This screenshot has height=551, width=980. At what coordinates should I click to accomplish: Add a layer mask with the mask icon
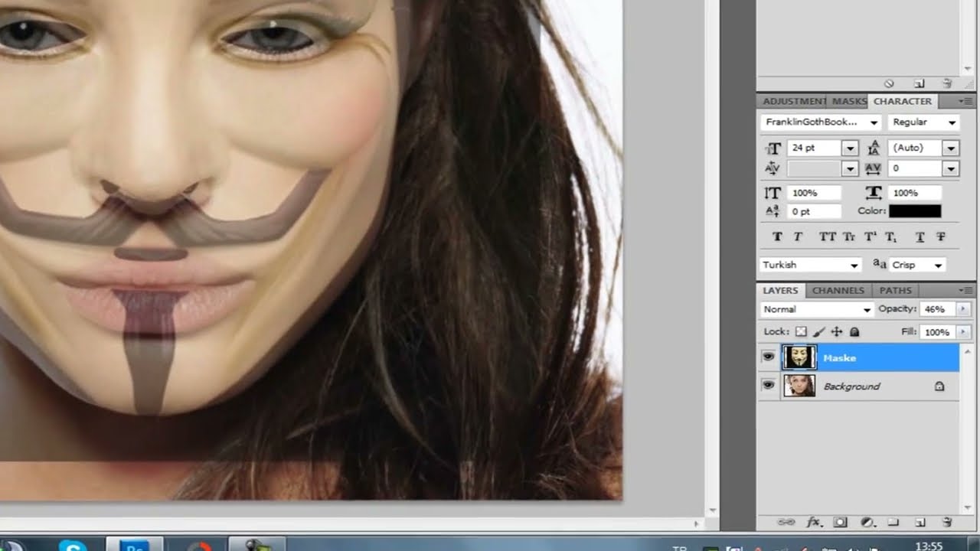point(841,522)
